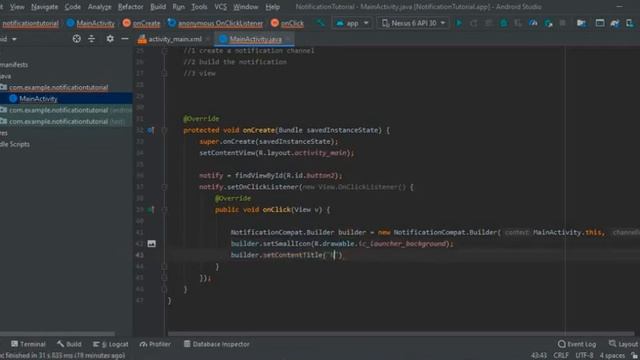Open the Database Inspector tool window
This screenshot has width=640, height=360.
click(216, 344)
